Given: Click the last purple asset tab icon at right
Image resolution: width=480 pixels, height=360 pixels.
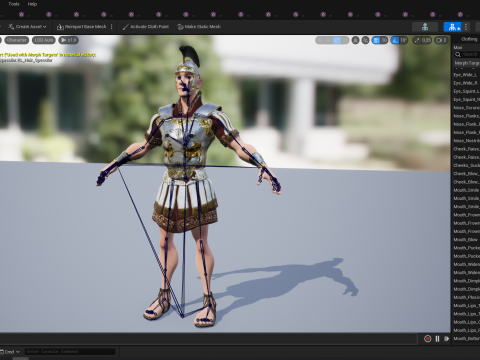Looking at the screenshot, I should tap(460, 14).
